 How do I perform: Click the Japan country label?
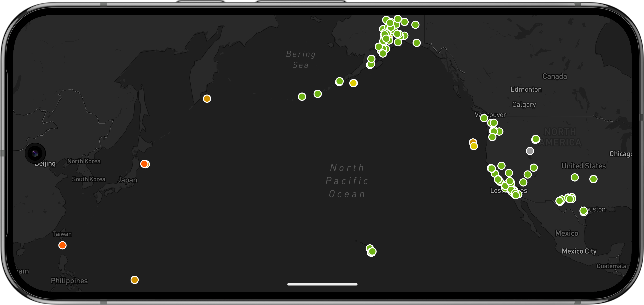pos(127,180)
